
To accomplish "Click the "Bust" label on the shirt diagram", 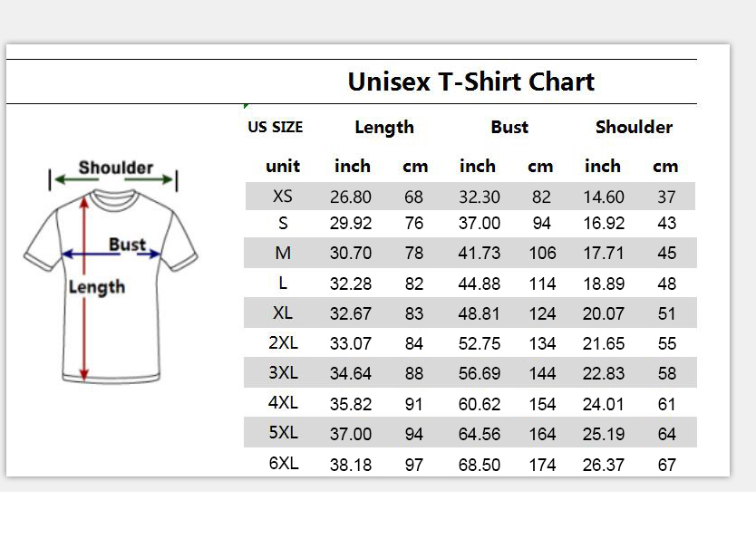I will tap(127, 244).
